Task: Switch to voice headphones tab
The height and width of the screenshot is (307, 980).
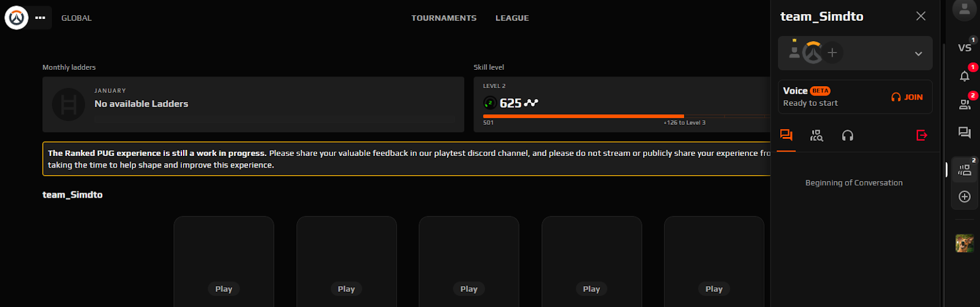Action: [x=848, y=135]
